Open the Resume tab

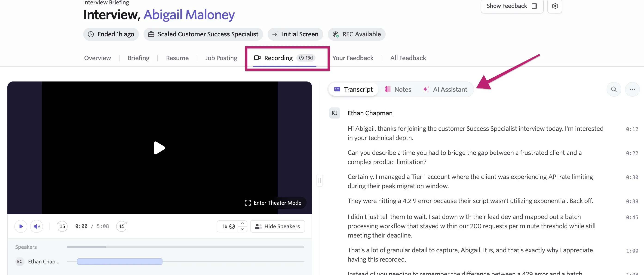[177, 58]
